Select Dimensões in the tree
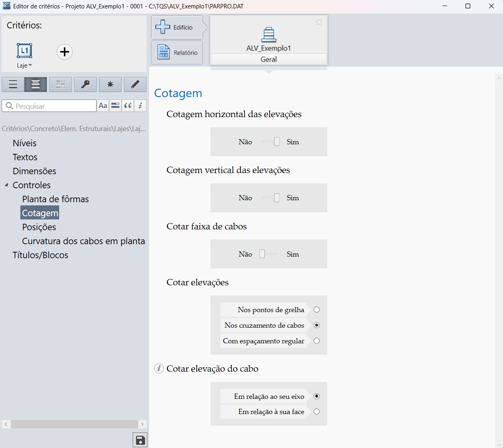This screenshot has width=503, height=448. coord(34,171)
